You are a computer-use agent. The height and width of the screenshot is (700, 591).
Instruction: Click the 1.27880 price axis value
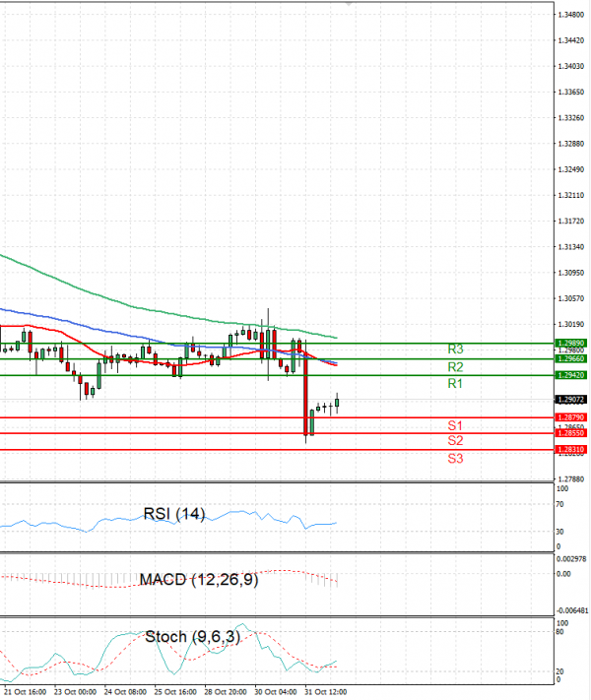point(571,479)
